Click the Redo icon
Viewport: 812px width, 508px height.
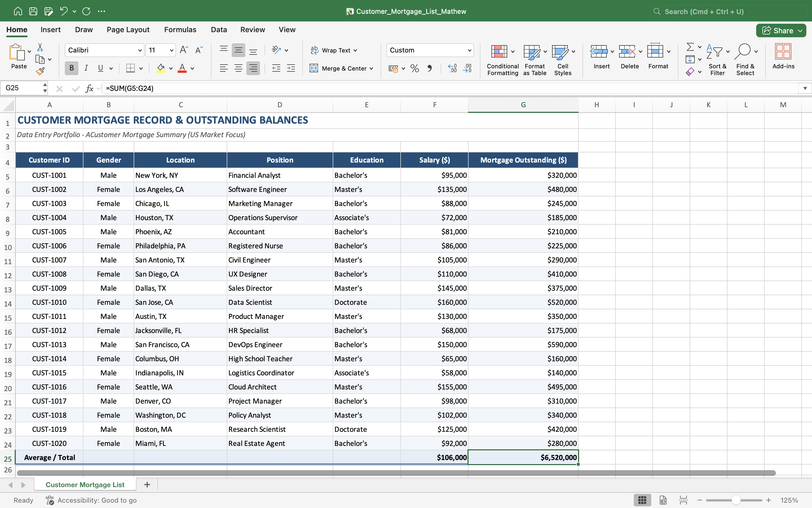coord(86,11)
